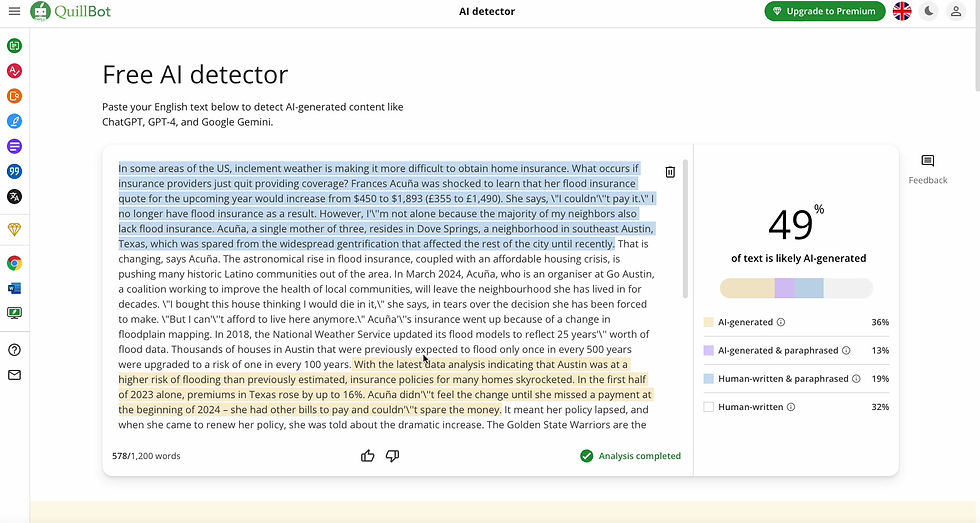
Task: Open the Translator tool
Action: pos(14,196)
